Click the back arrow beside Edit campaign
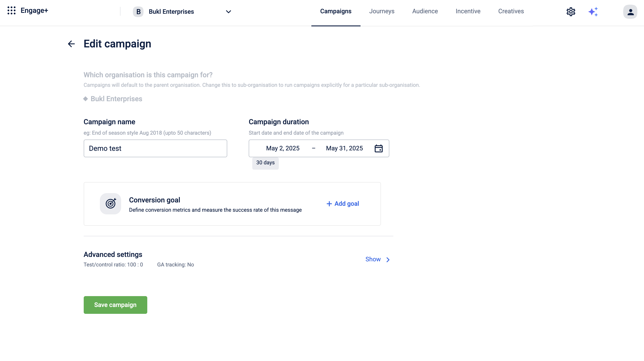 click(x=72, y=44)
